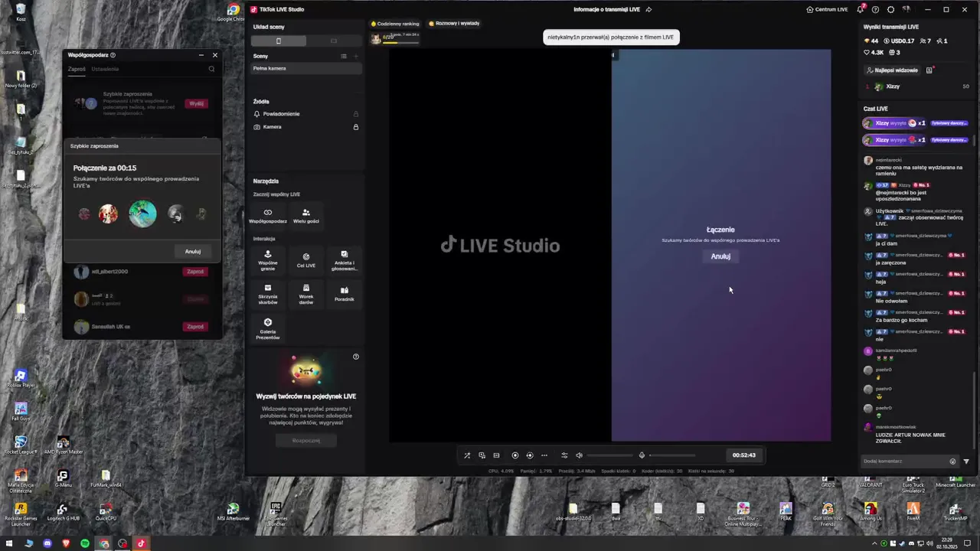Toggle lock on Kamera source
Screen dimensions: 980x551
point(355,127)
